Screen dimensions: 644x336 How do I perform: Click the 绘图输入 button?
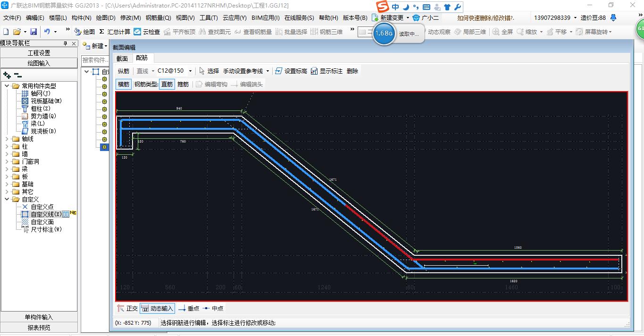click(x=39, y=63)
